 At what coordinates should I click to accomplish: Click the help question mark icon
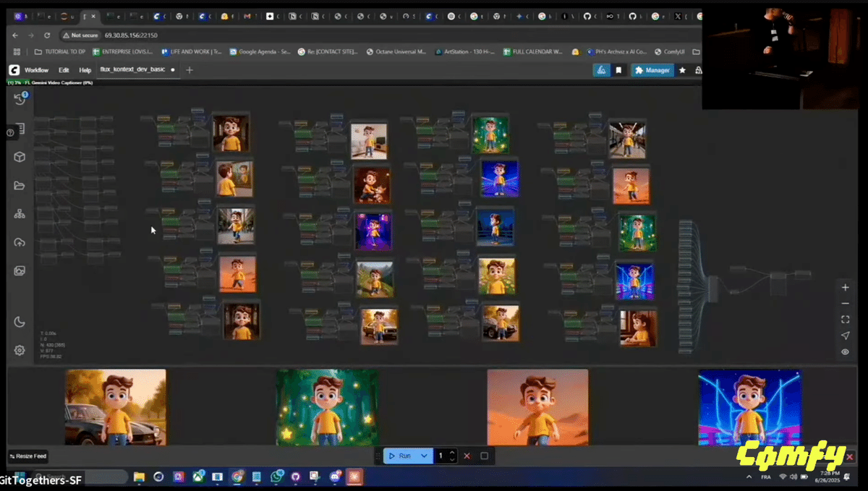pyautogui.click(x=10, y=133)
